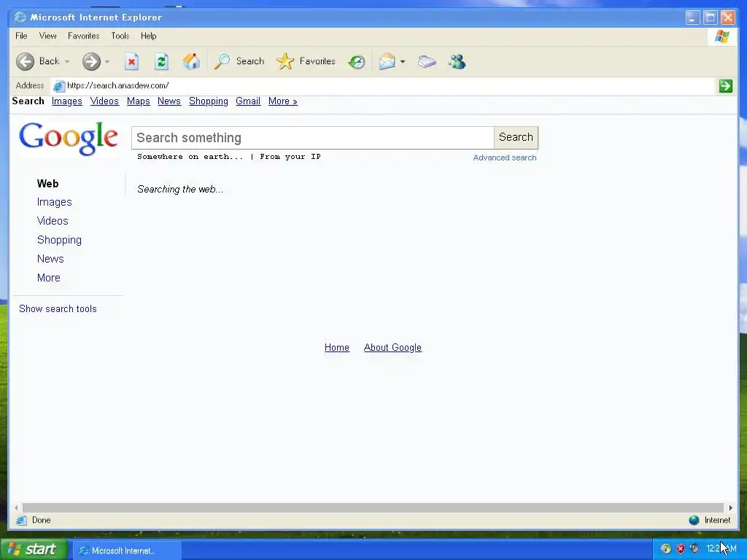Viewport: 747px width, 560px height.
Task: Select Web in the left sidebar
Action: tap(47, 184)
